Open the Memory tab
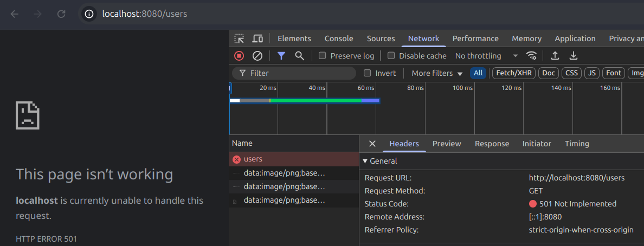The image size is (644, 246). point(526,38)
